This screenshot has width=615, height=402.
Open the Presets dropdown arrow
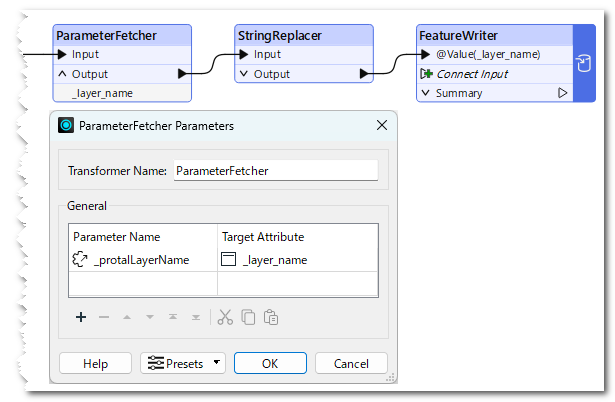(217, 362)
